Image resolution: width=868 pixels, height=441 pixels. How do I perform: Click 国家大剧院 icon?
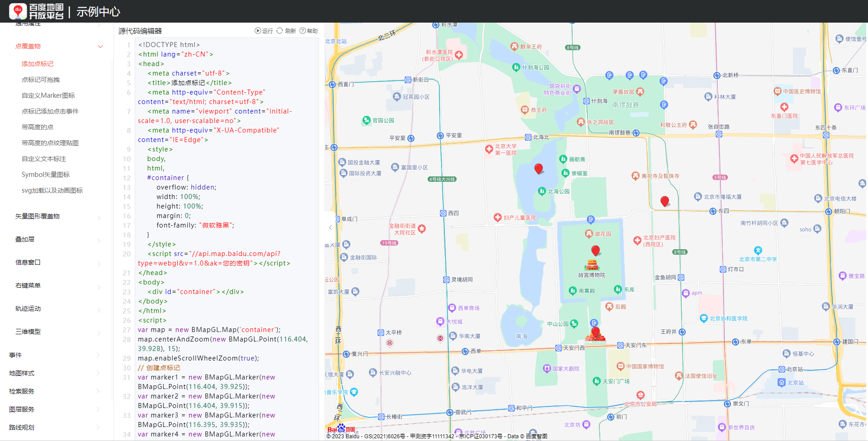pyautogui.click(x=547, y=369)
